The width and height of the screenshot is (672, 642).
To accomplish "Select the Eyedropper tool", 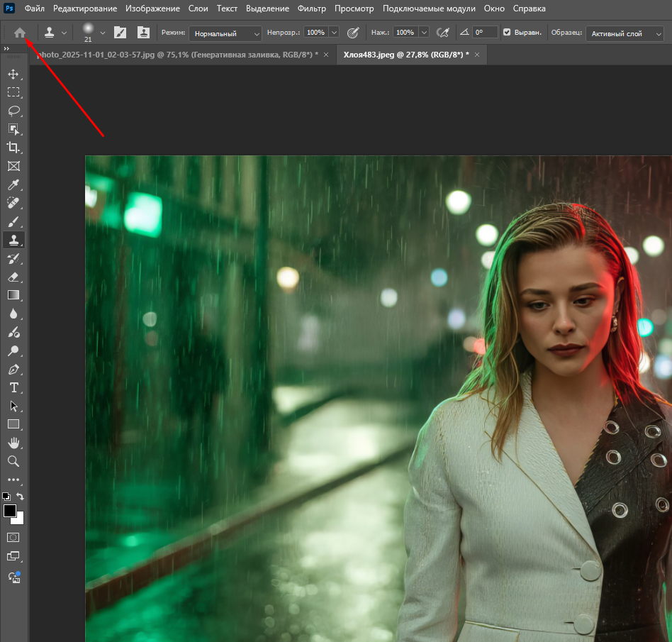I will pyautogui.click(x=13, y=184).
